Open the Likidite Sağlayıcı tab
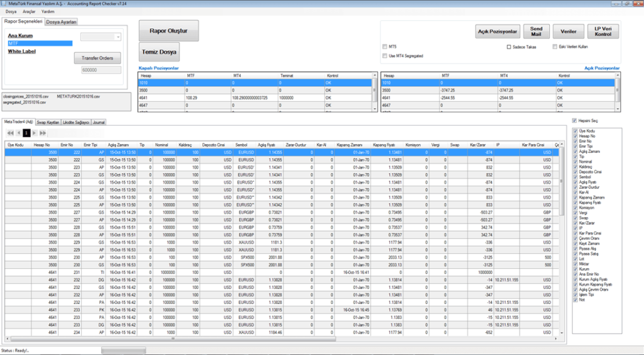This screenshot has width=644, height=355. click(76, 123)
